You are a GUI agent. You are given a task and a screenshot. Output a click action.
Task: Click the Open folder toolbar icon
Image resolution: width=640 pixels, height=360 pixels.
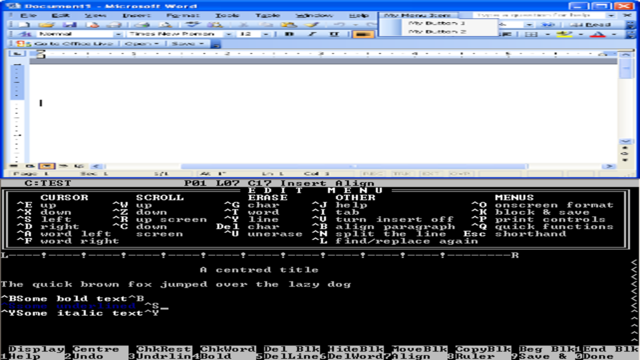tap(47, 25)
